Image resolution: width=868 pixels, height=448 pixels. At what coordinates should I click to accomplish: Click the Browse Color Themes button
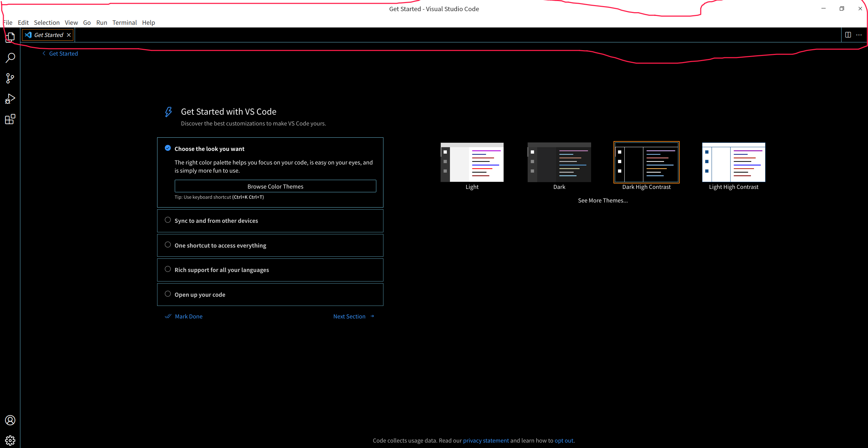click(x=275, y=187)
